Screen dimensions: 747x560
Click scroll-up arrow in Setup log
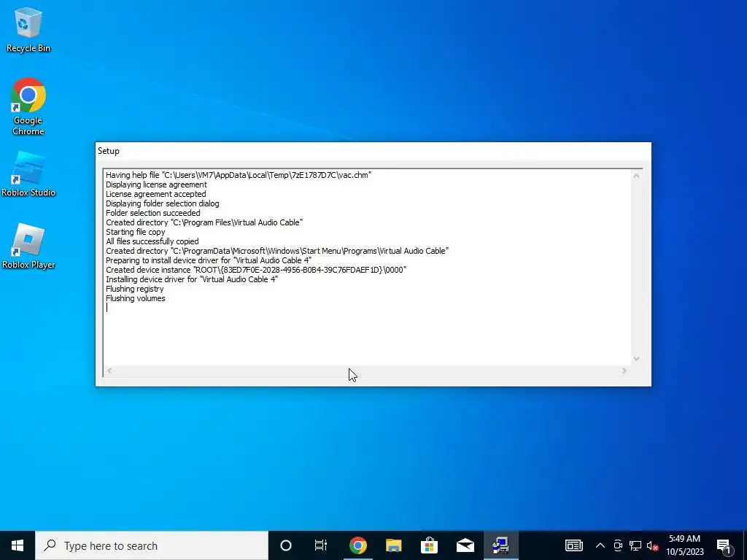pyautogui.click(x=636, y=176)
